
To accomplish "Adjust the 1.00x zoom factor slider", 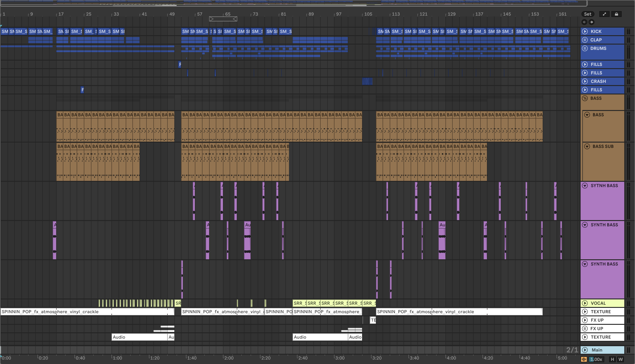I will coord(596,359).
